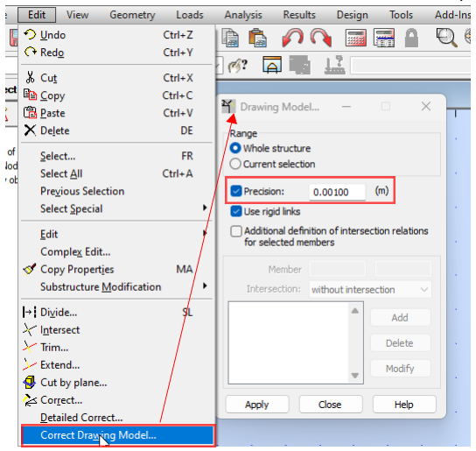Click the Help button in the dialog
Image resolution: width=476 pixels, height=451 pixels.
coord(404,405)
